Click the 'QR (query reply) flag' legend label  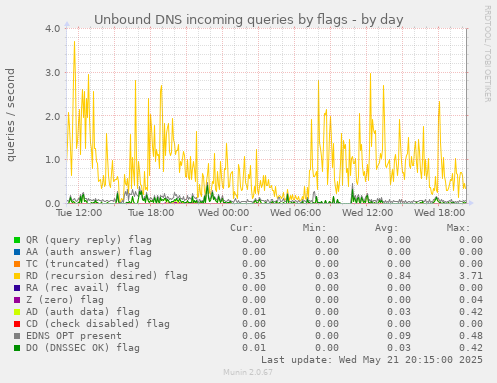pyautogui.click(x=89, y=240)
